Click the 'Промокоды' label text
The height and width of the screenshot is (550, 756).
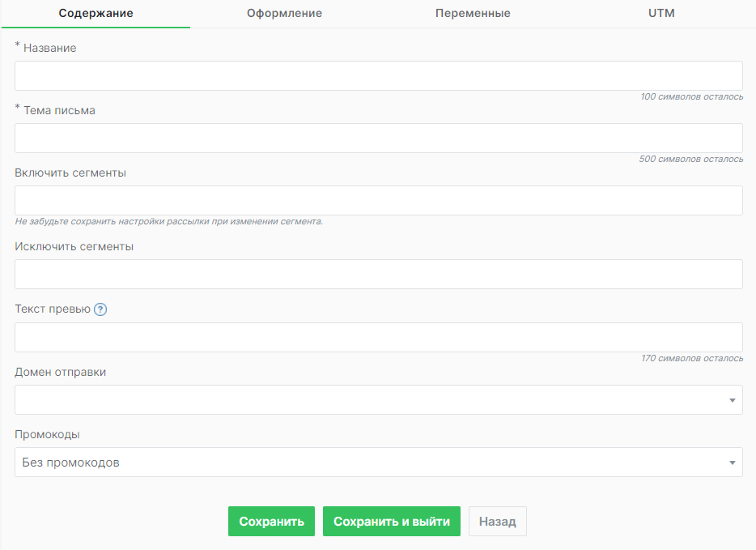coord(47,434)
